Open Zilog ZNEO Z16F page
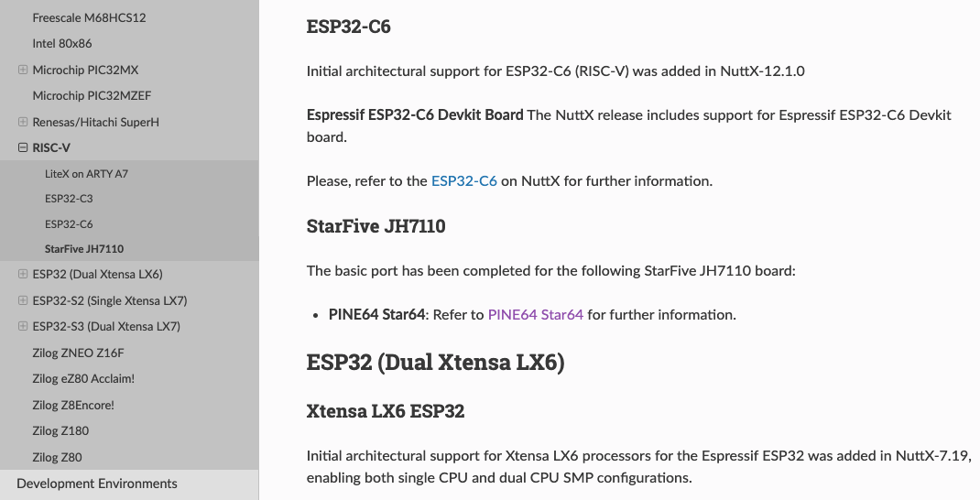 [x=78, y=353]
